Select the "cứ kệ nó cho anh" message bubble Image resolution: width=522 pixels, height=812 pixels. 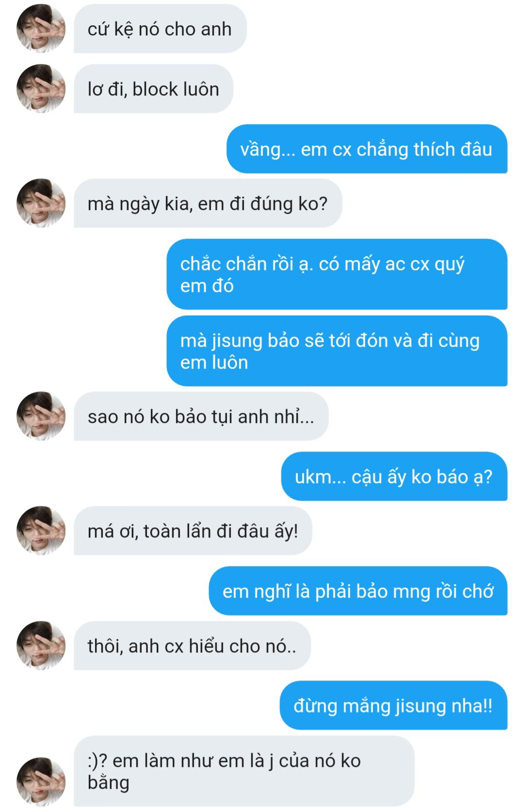(160, 29)
